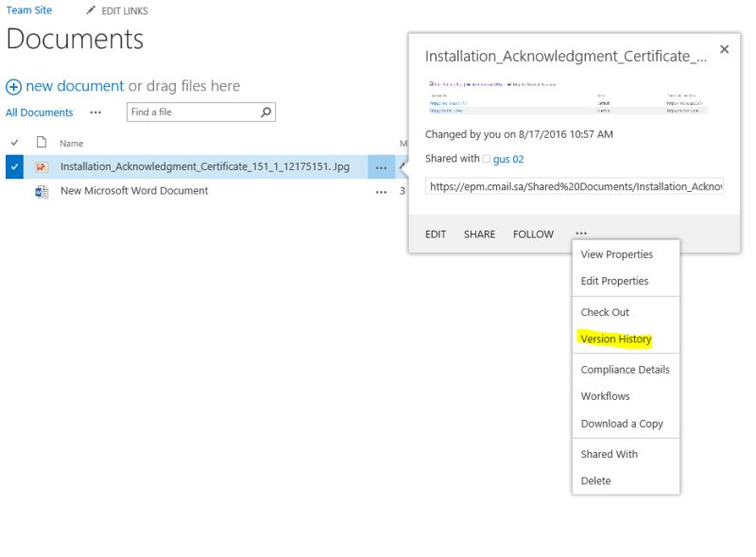Click the select-all checkmark in the column header
Image resolution: width=756 pixels, height=557 pixels.
tap(16, 143)
